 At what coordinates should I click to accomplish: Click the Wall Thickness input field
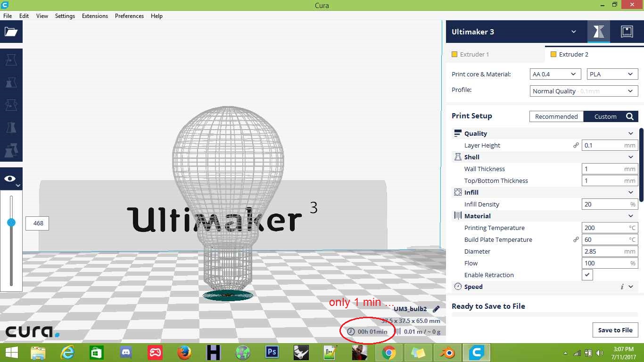pos(610,169)
